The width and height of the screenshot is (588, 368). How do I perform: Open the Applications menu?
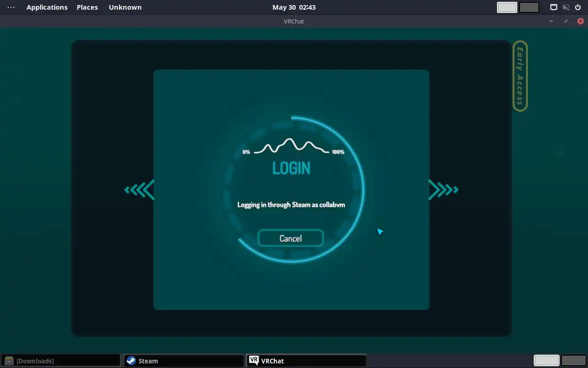pos(47,7)
